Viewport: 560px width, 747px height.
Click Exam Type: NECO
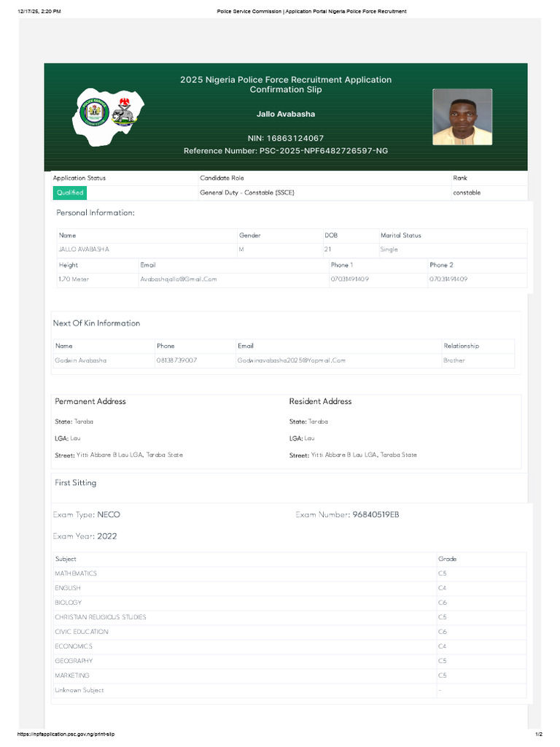tap(87, 514)
